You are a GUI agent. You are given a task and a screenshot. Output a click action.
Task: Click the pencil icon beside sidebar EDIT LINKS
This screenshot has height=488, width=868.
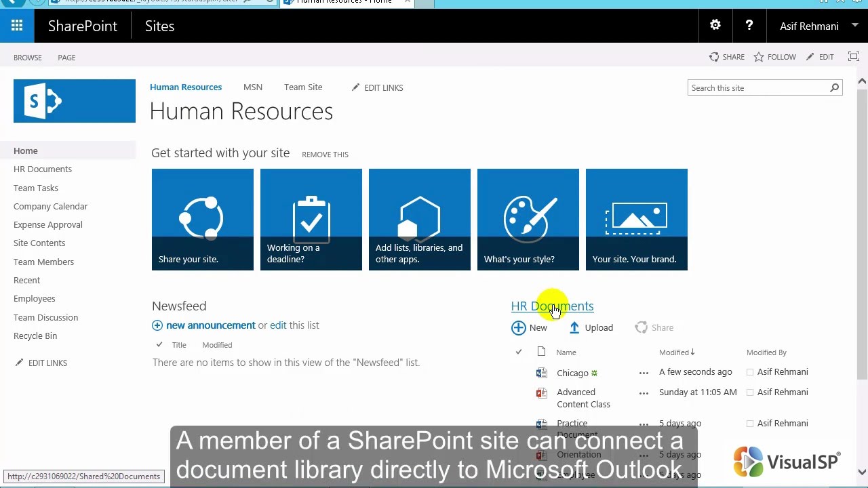click(19, 363)
